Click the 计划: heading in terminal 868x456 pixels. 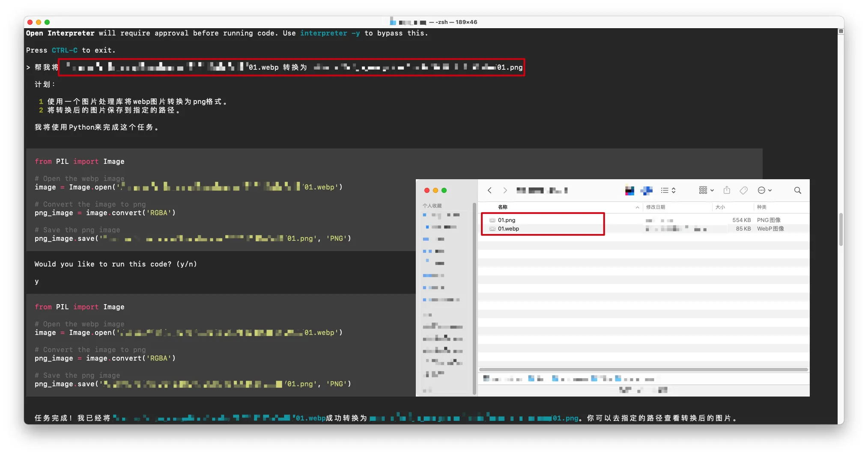pos(45,85)
